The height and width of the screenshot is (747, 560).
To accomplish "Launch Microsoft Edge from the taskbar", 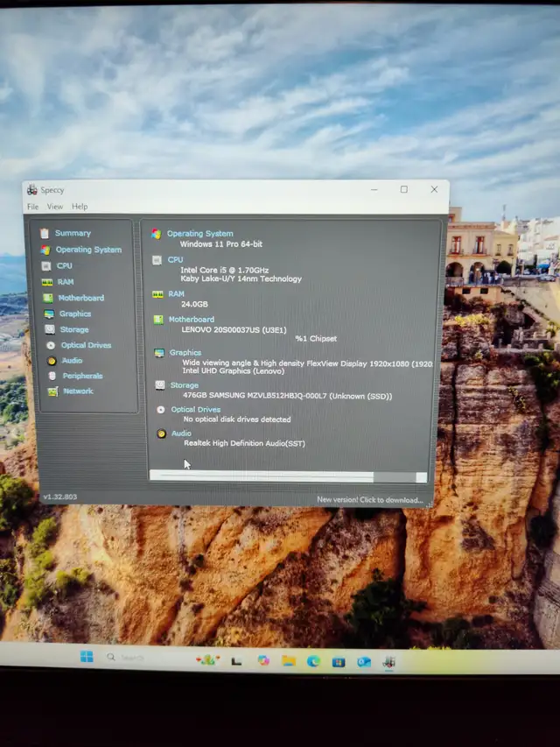I will point(313,661).
